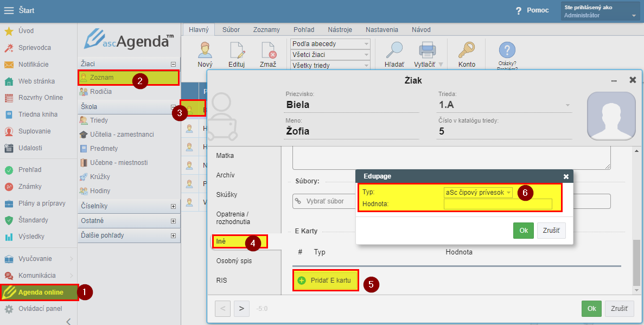Viewport: 644px width, 325px height.
Task: Switch to the Pohľad tab
Action: (304, 30)
